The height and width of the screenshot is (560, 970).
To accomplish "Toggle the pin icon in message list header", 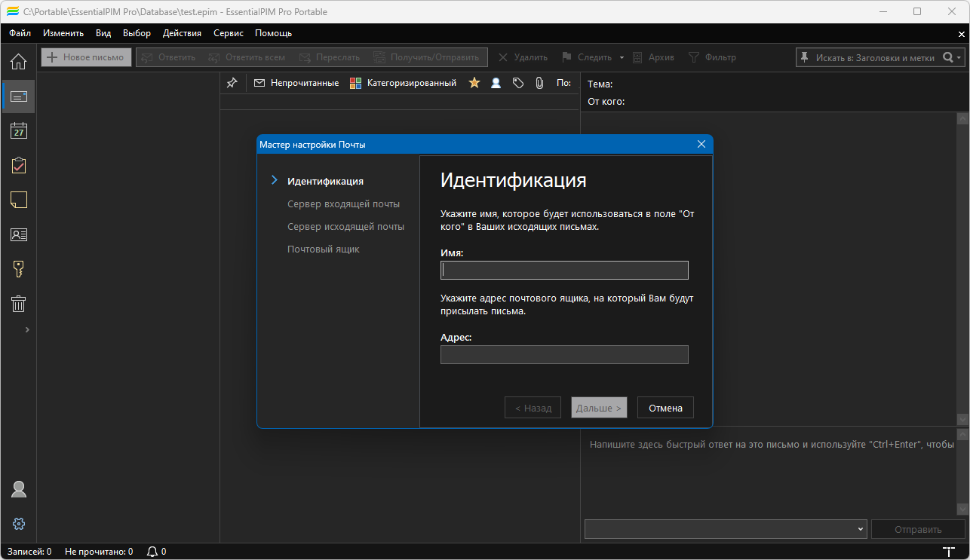I will pos(232,83).
